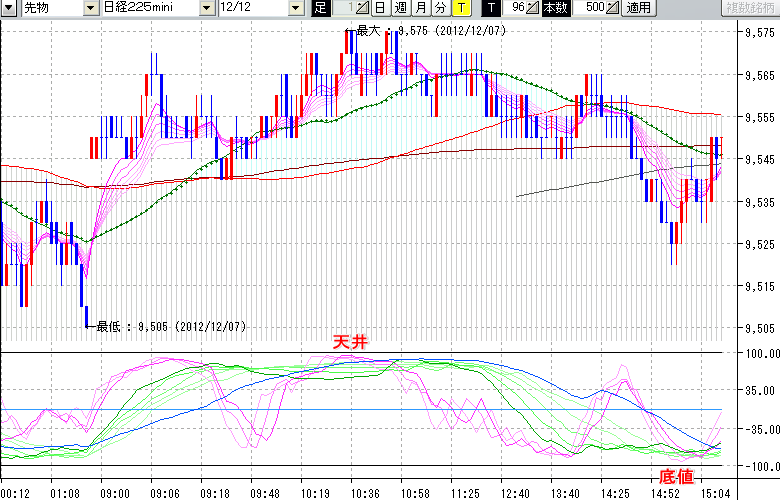Viewport: 780px width, 500px height.
Task: Click the black T label icon
Action: tap(491, 8)
